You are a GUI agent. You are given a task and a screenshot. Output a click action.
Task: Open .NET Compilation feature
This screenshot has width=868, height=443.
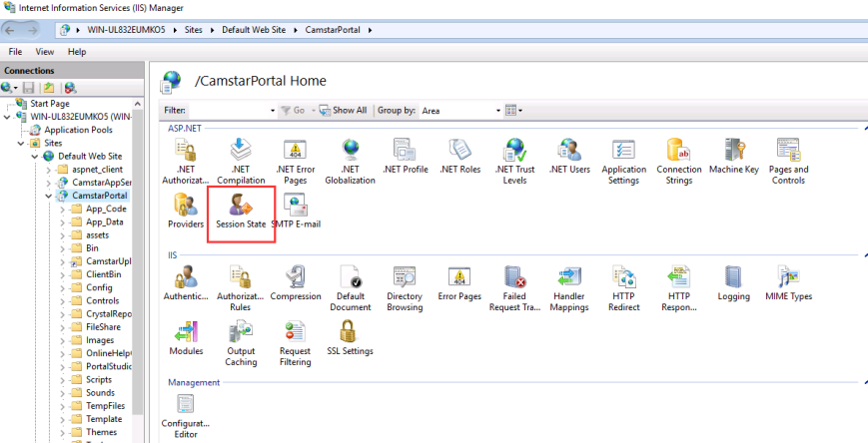(241, 161)
